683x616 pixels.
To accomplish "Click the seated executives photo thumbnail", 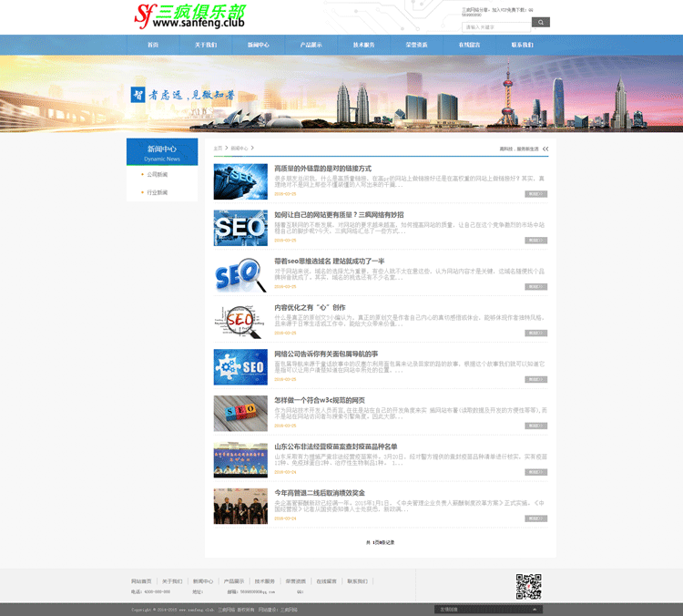I will coord(240,506).
